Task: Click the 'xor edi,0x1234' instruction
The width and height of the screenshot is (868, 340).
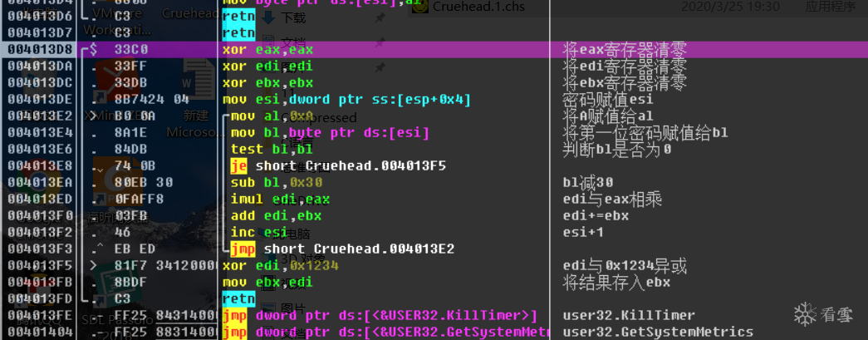Action: (x=280, y=265)
